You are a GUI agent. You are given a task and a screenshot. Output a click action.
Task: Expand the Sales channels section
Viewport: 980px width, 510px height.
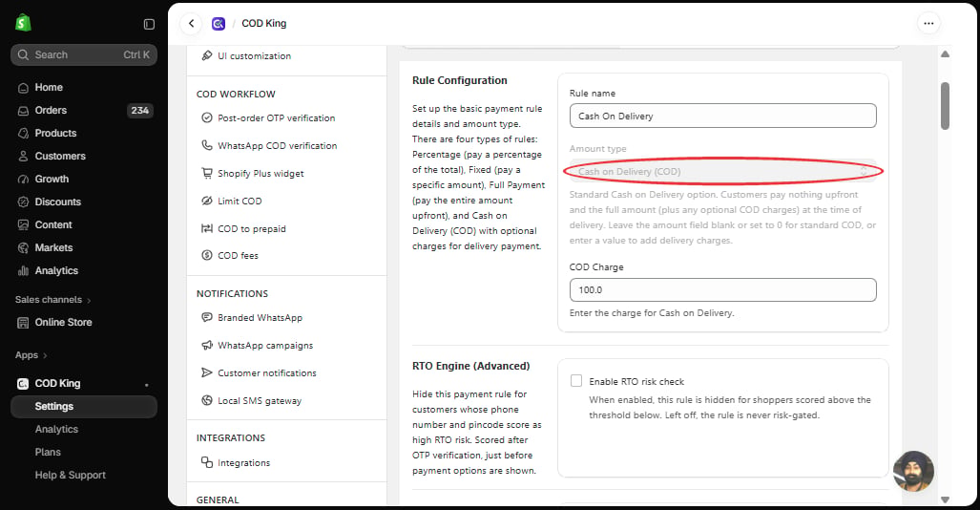(53, 300)
